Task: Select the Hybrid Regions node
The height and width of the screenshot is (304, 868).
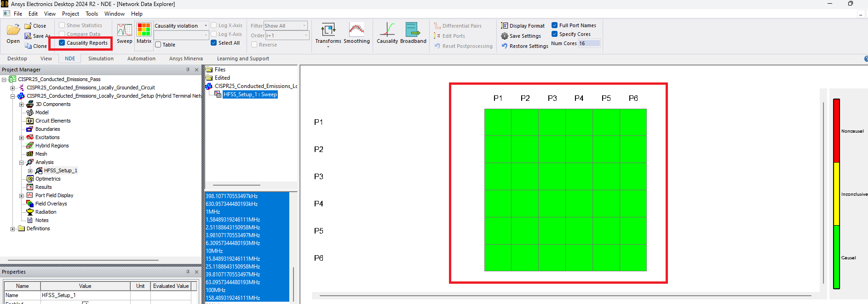Action: coord(52,146)
